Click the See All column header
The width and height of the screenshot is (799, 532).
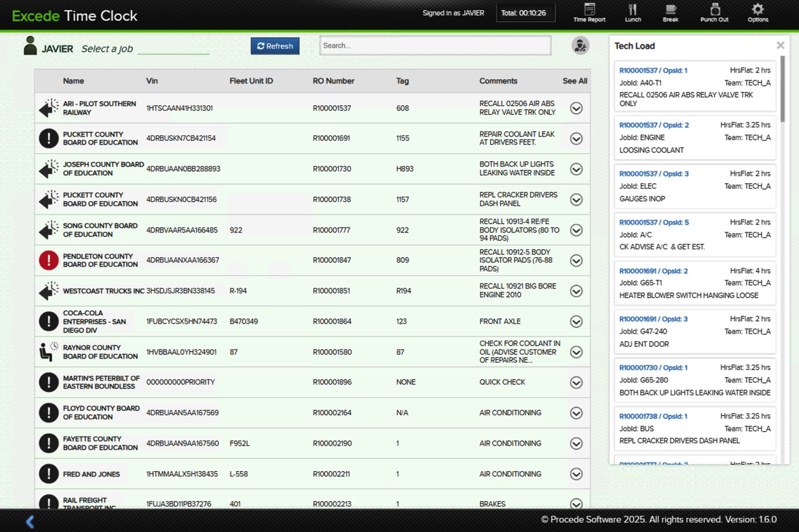click(575, 81)
